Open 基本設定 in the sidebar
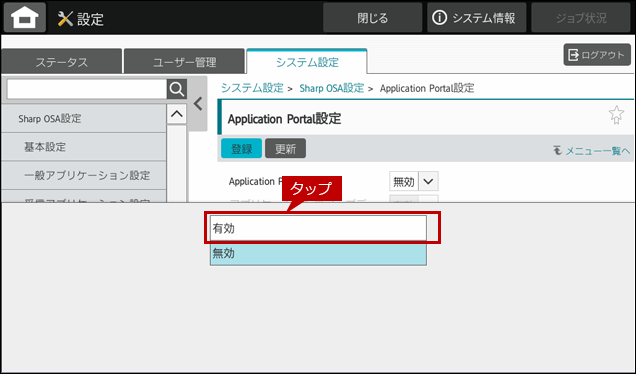This screenshot has width=636, height=374. pos(84,147)
